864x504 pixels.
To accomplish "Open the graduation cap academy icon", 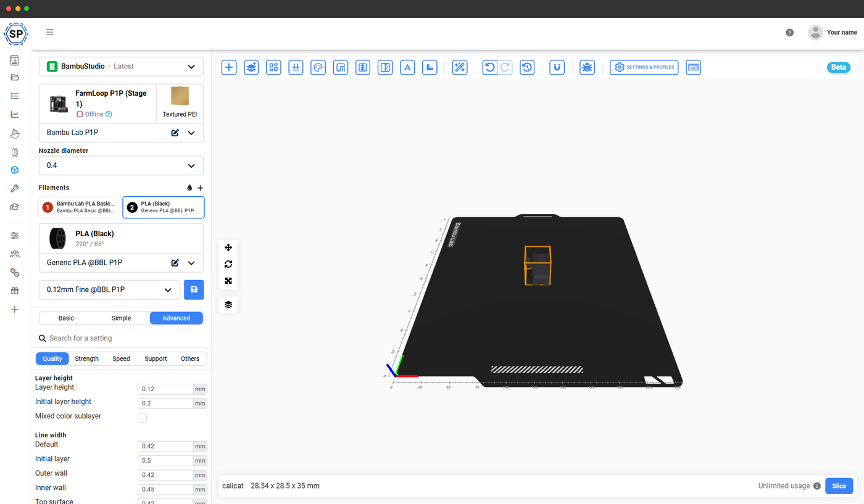I will pos(15,207).
